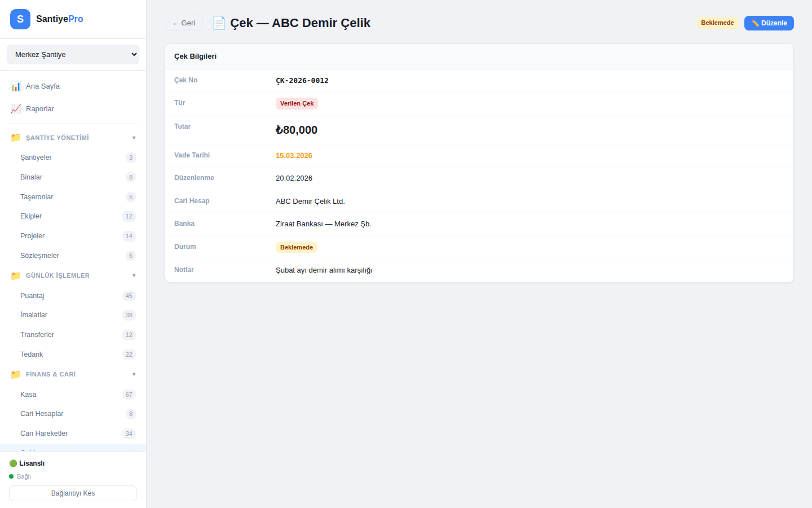Collapse the Günlük İşlemler section arrow
This screenshot has width=812, height=508.
(134, 275)
